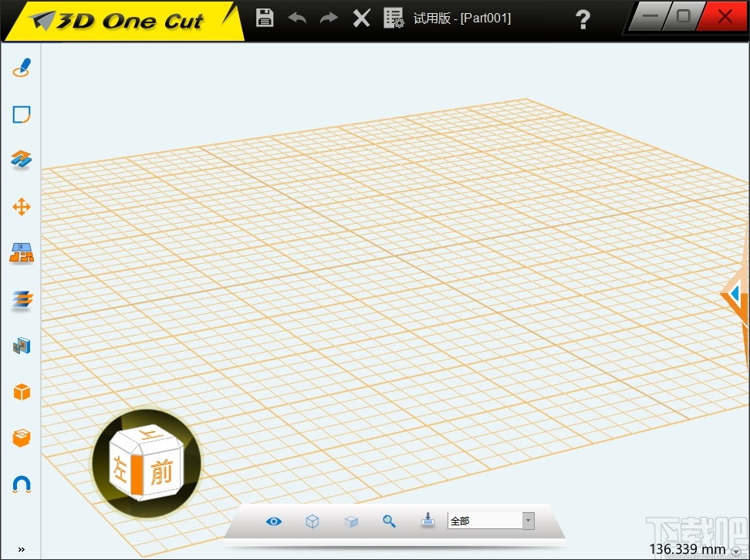Viewport: 750px width, 560px height.
Task: Select the sketch rectangle tool
Action: 21,113
